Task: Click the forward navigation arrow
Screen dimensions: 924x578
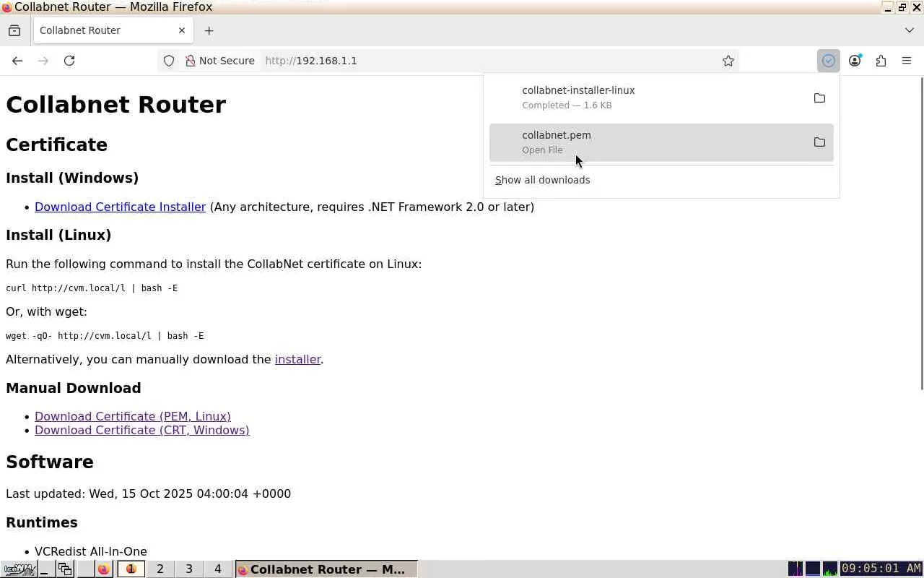Action: pos(43,61)
